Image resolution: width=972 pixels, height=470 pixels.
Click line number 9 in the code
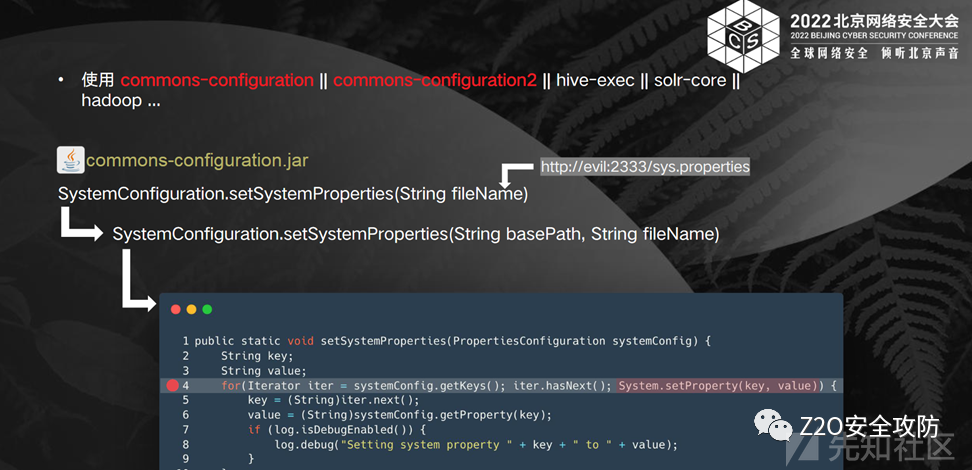click(186, 459)
